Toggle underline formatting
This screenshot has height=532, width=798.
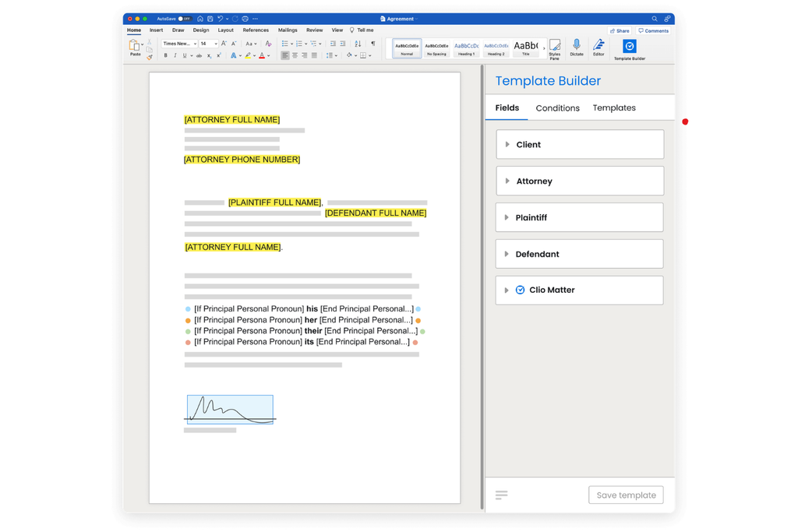185,55
